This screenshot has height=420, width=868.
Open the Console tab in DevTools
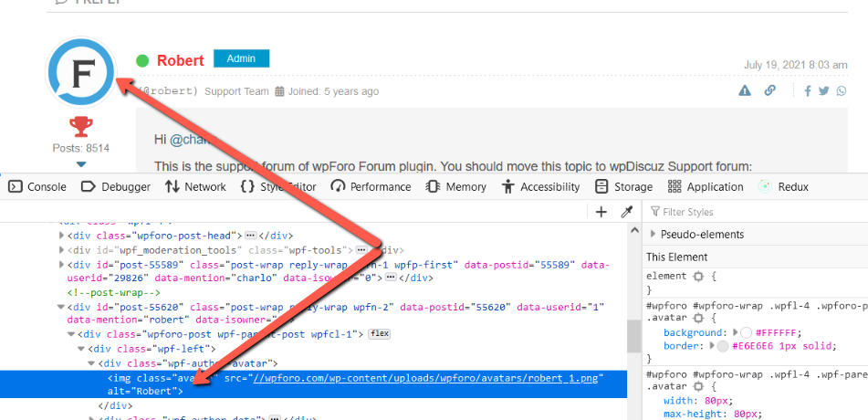[x=38, y=187]
